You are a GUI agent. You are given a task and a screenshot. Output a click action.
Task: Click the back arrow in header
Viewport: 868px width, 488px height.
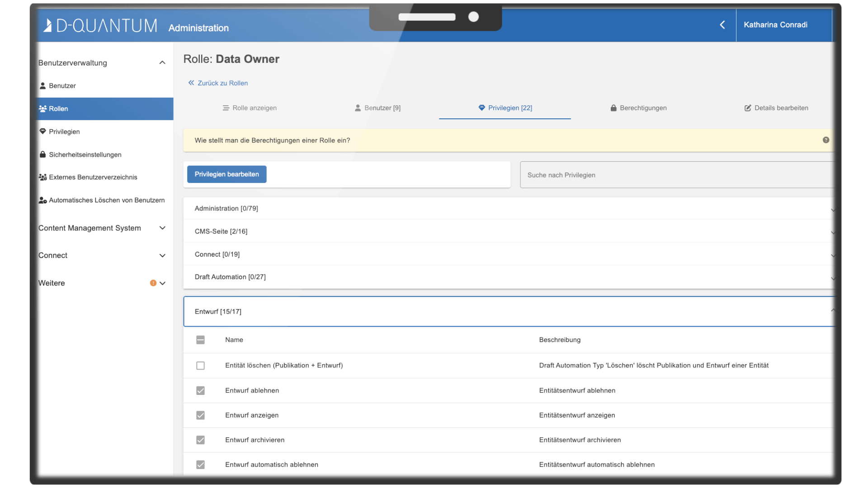click(x=722, y=25)
